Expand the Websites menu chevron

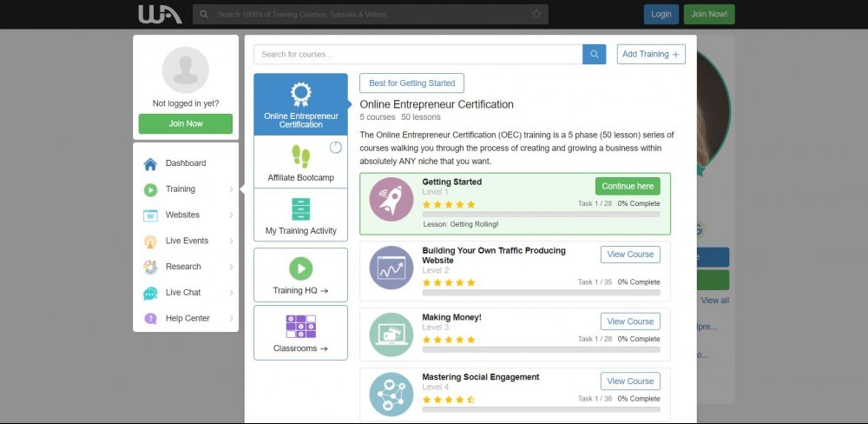point(231,215)
